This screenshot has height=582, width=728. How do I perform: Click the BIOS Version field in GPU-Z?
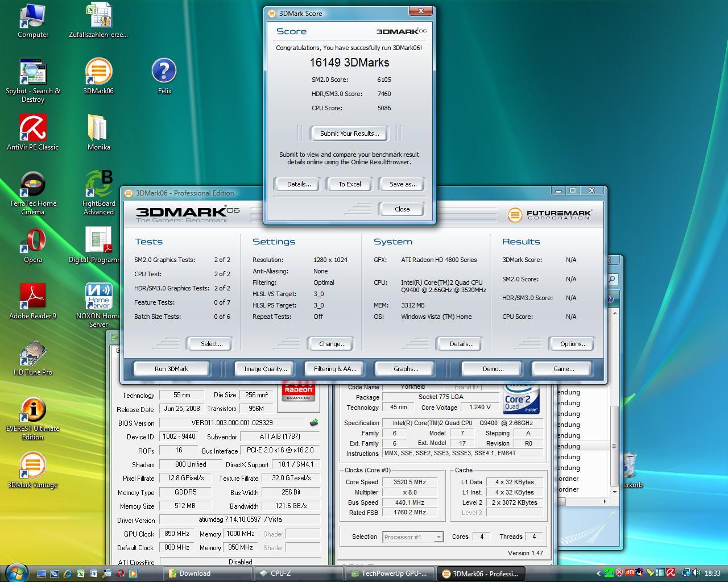[x=232, y=423]
